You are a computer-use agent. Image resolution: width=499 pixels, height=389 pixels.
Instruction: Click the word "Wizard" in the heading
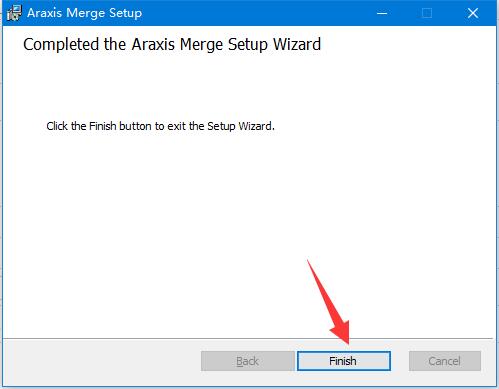point(297,44)
